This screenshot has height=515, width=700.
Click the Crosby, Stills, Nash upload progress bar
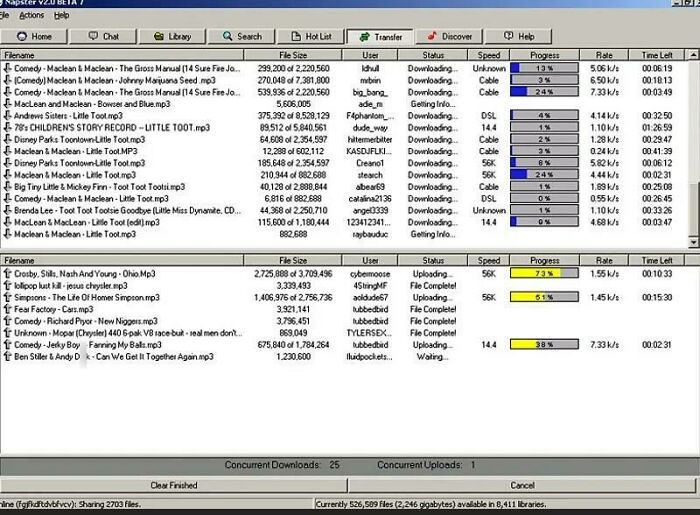[x=545, y=273]
